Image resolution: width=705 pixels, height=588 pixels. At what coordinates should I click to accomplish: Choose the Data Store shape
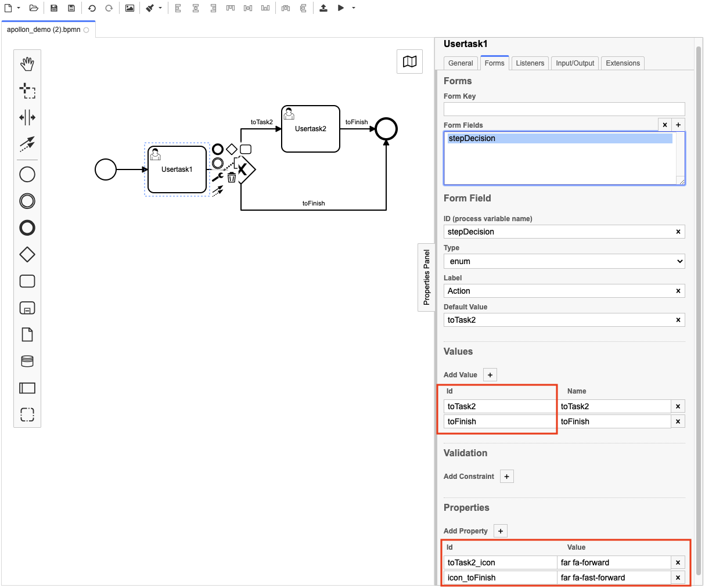pos(27,360)
